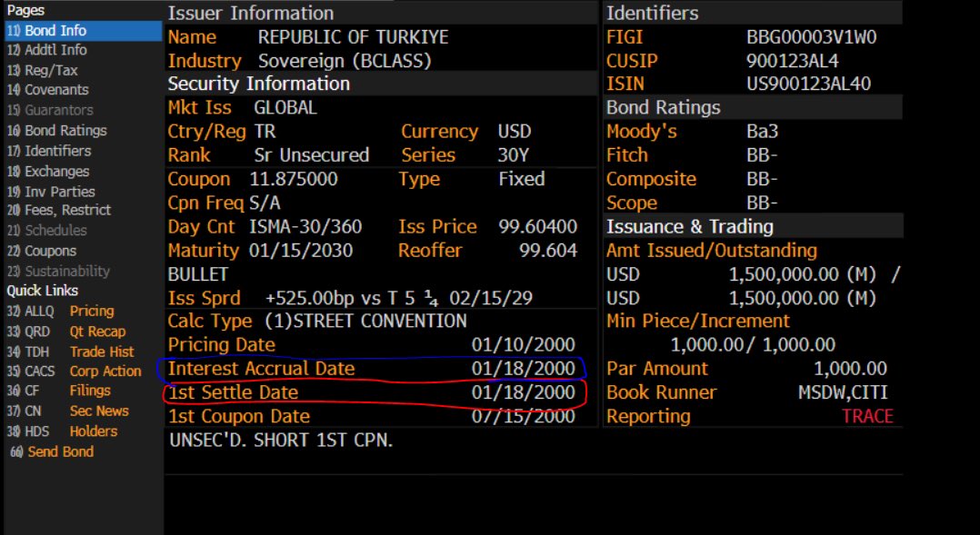Click the reoffer value 99.604
This screenshot has height=535, width=980.
(x=547, y=251)
